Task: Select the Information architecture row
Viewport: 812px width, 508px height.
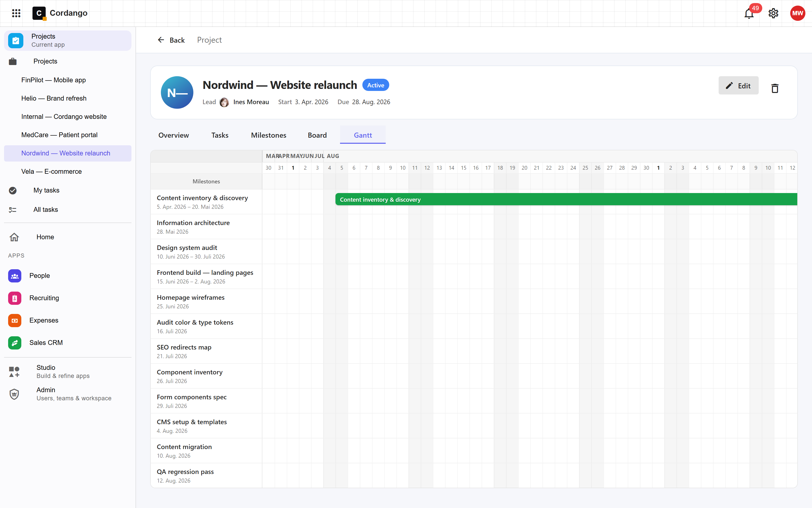Action: point(206,227)
